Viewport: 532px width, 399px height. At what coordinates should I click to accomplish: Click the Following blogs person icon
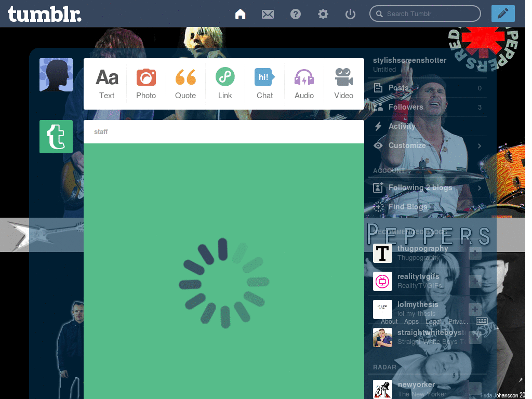(x=378, y=187)
